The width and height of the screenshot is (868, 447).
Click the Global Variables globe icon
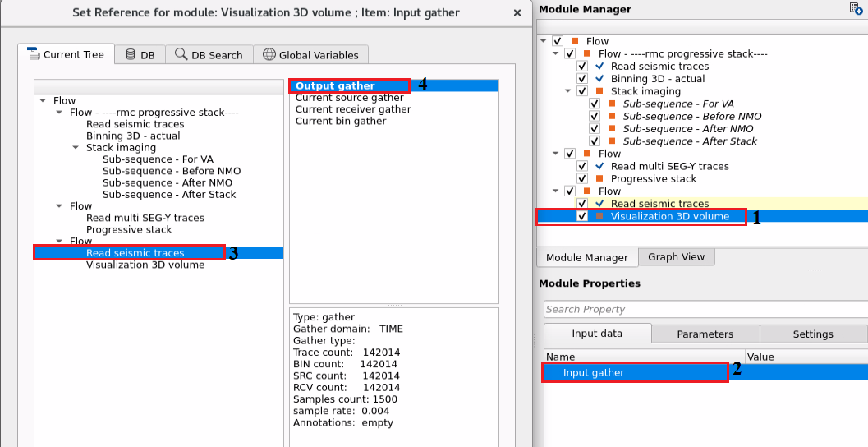click(x=269, y=54)
